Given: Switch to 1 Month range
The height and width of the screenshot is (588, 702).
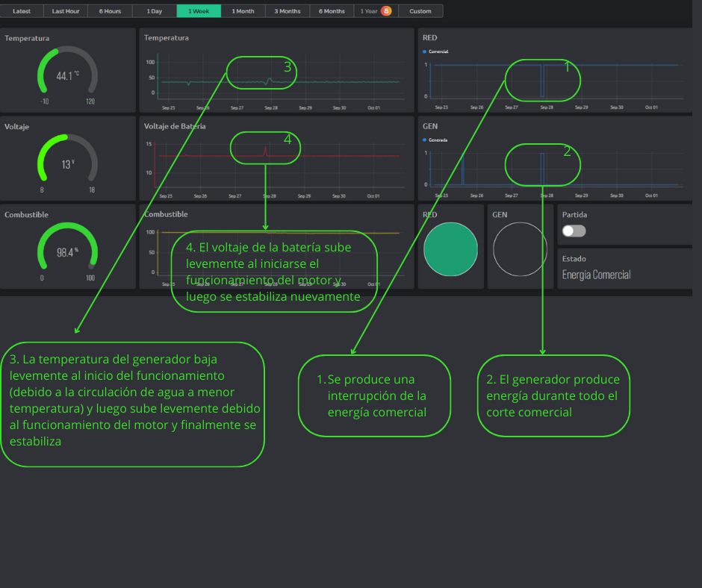Looking at the screenshot, I should point(243,11).
